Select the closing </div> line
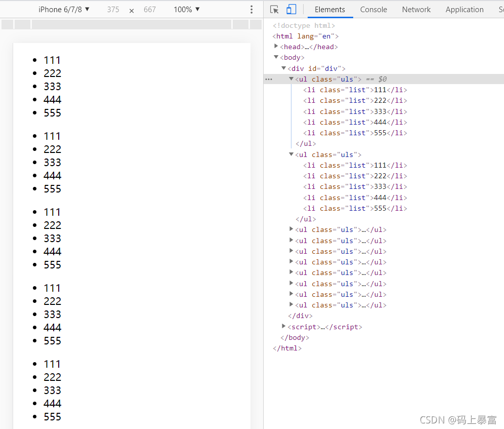 click(x=300, y=316)
